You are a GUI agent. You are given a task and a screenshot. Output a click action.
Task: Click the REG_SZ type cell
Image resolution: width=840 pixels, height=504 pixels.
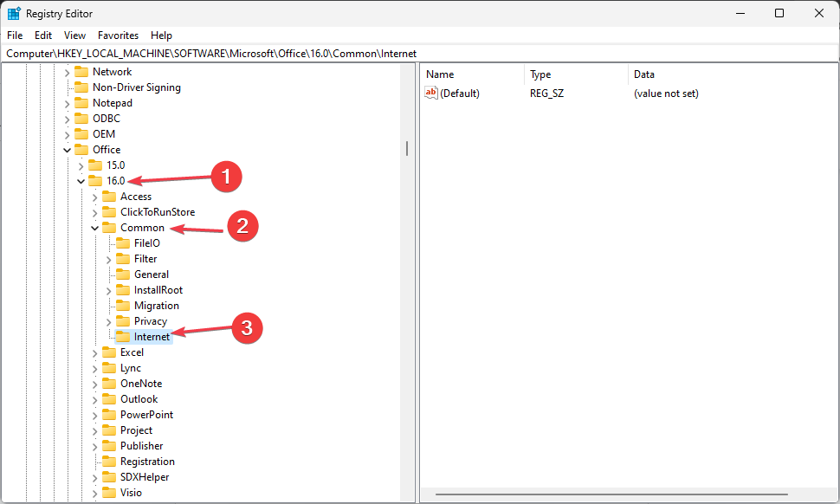[547, 94]
